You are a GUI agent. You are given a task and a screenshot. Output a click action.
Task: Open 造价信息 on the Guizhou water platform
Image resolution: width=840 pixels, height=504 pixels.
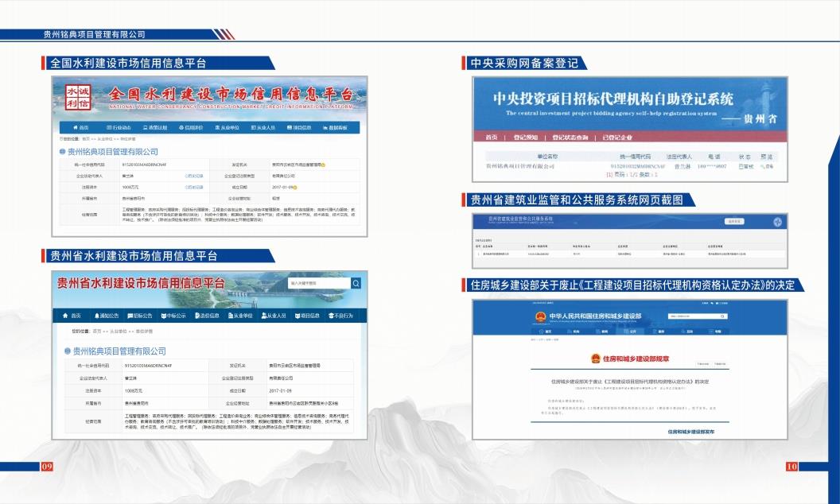207,316
